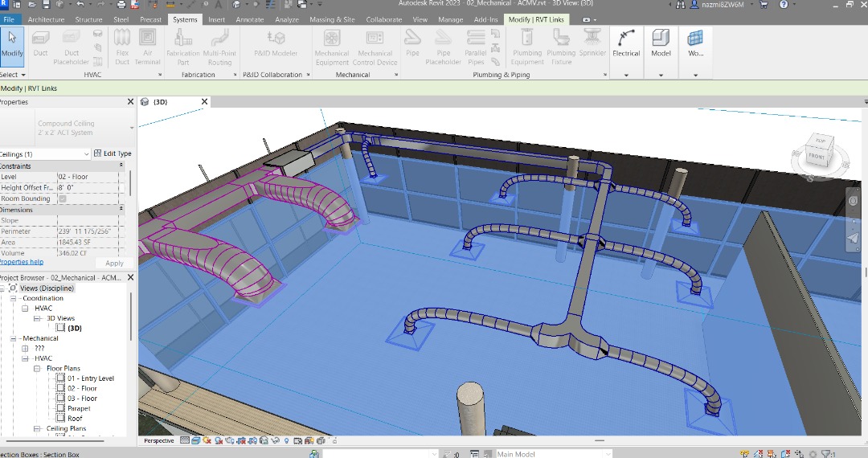Close the {3D} view tab
The height and width of the screenshot is (458, 868).
pos(204,102)
